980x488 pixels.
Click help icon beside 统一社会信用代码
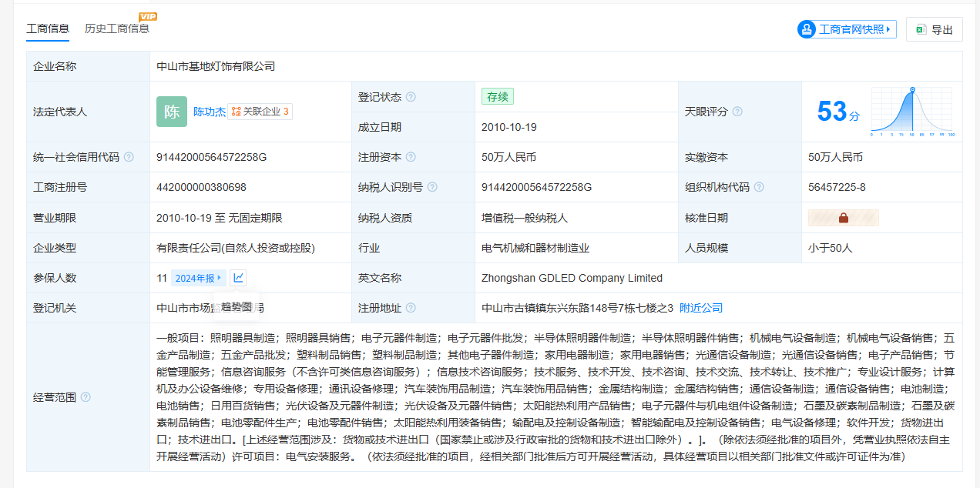pyautogui.click(x=129, y=157)
